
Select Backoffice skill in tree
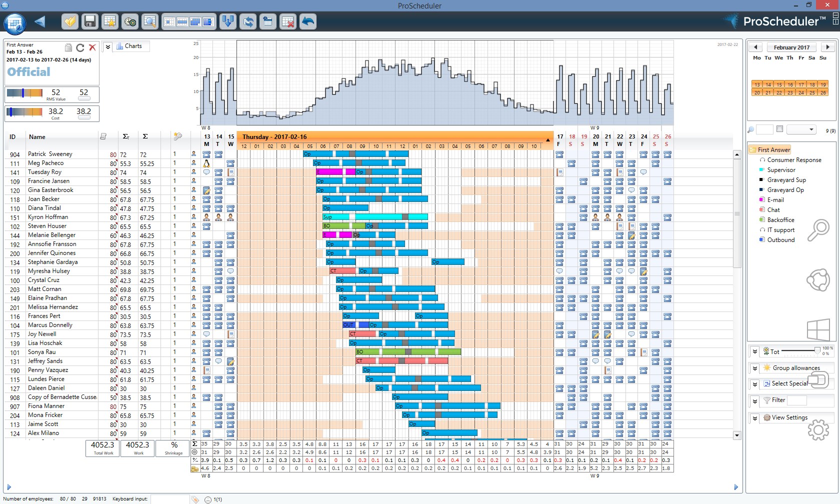click(x=780, y=220)
